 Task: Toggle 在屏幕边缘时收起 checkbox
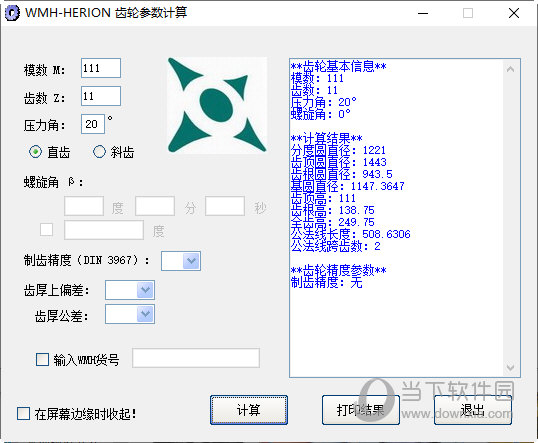23,413
